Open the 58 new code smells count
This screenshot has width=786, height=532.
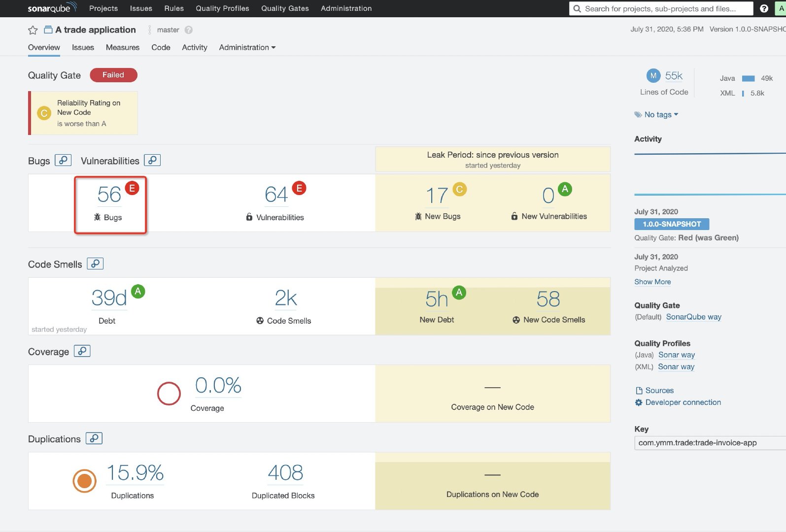point(548,299)
